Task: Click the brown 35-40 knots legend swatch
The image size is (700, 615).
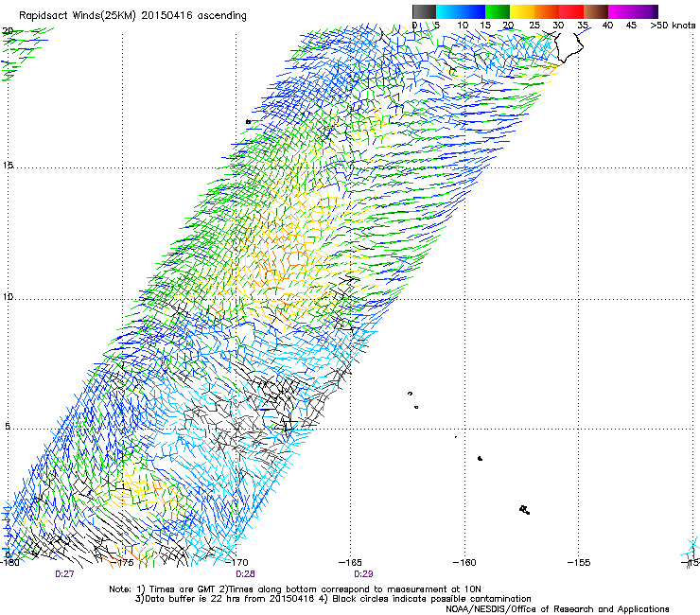Action: tap(596, 11)
